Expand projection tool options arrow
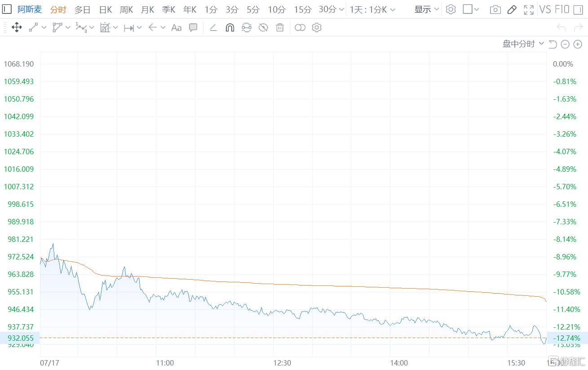588x370 pixels. click(x=115, y=28)
